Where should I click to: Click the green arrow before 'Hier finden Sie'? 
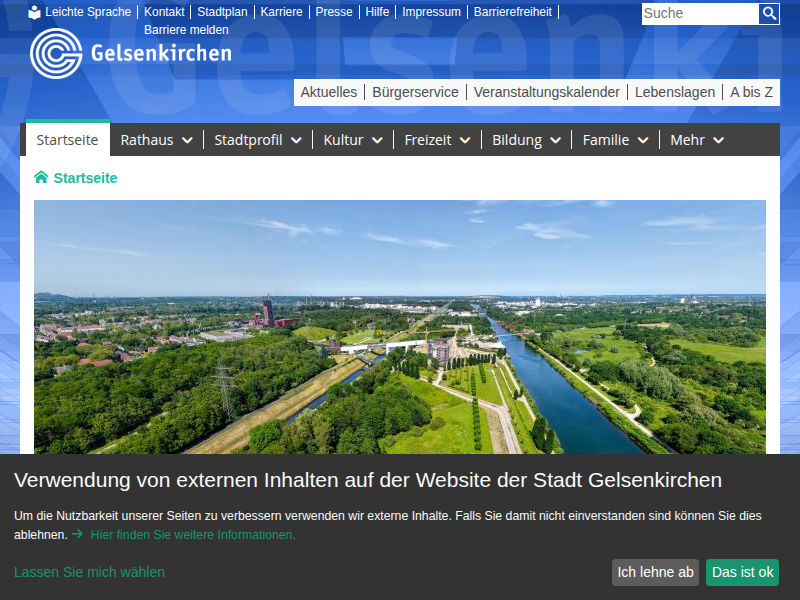point(78,534)
